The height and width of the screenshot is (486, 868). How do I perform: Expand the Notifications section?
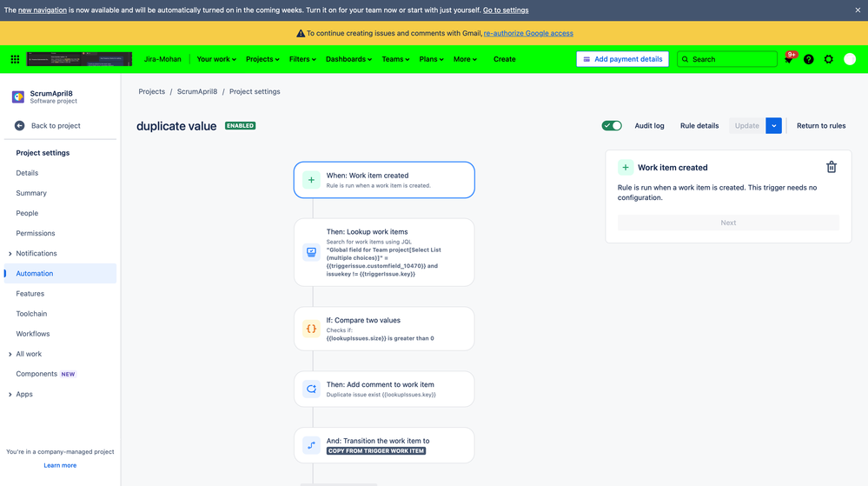pyautogui.click(x=10, y=254)
